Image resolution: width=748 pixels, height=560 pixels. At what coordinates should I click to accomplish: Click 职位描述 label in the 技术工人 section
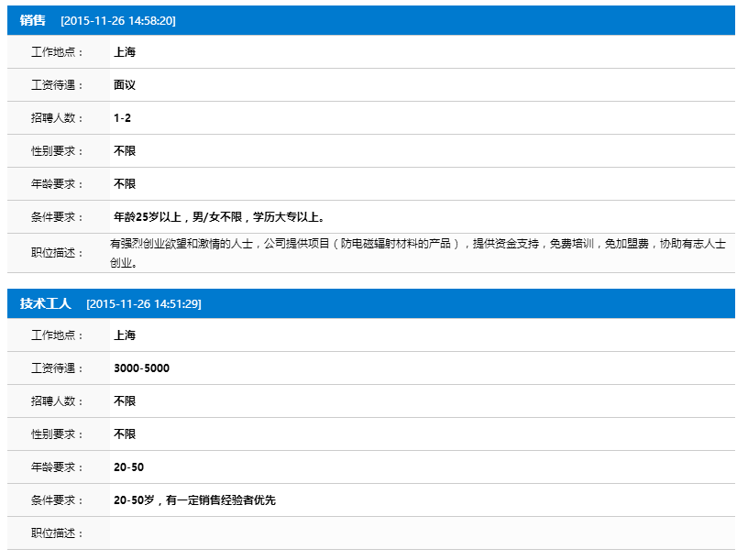click(x=57, y=533)
